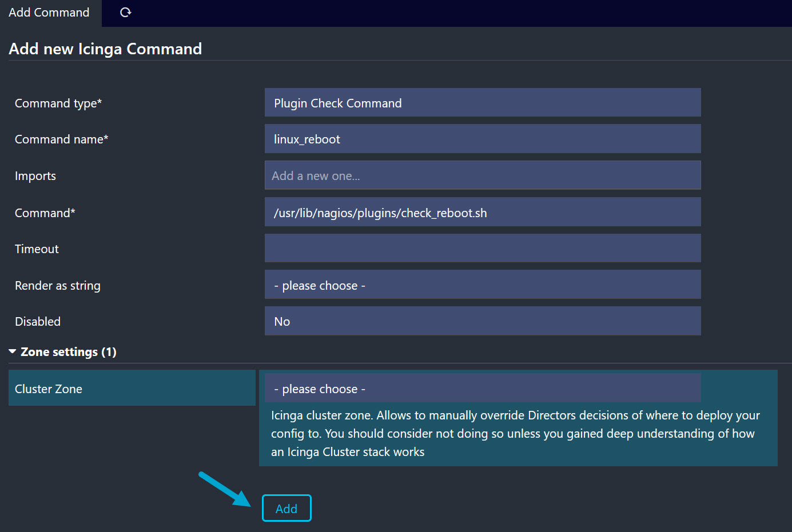792x532 pixels.
Task: Switch to the Add Command tab
Action: pyautogui.click(x=49, y=13)
